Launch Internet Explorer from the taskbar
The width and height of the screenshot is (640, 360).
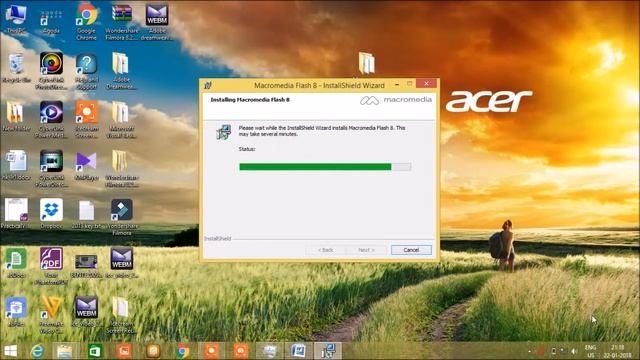coord(37,351)
